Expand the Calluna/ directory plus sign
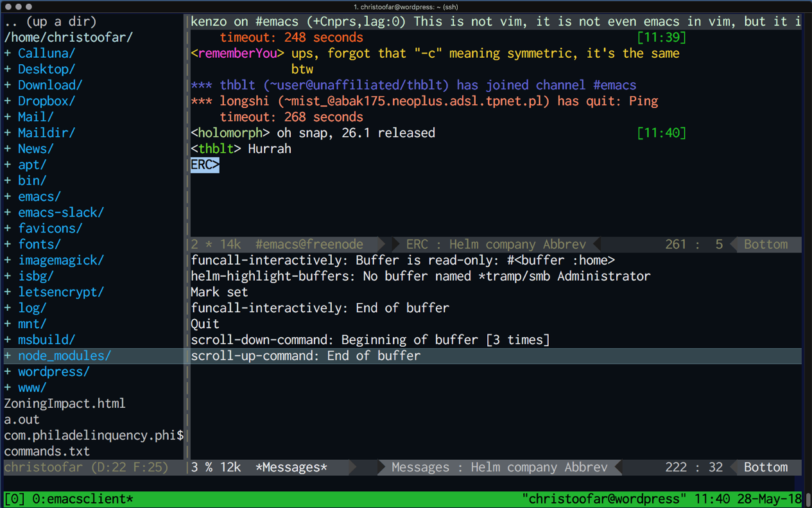This screenshot has width=812, height=508. (8, 53)
